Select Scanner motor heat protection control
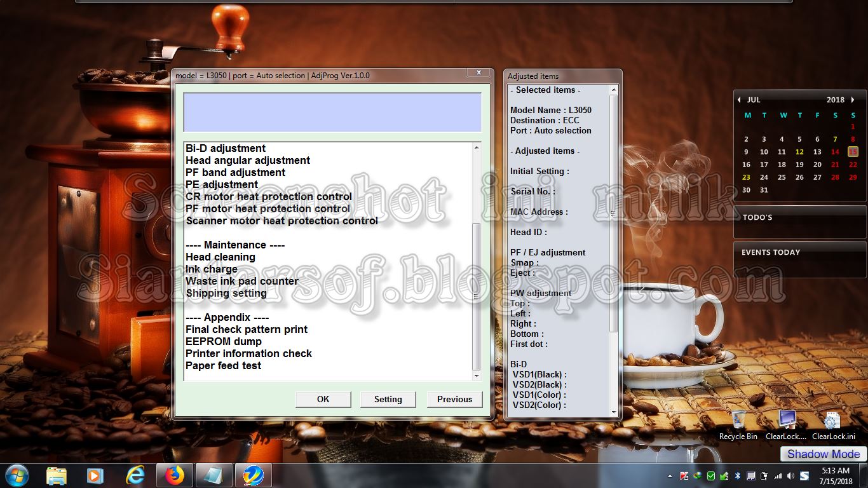 [281, 220]
